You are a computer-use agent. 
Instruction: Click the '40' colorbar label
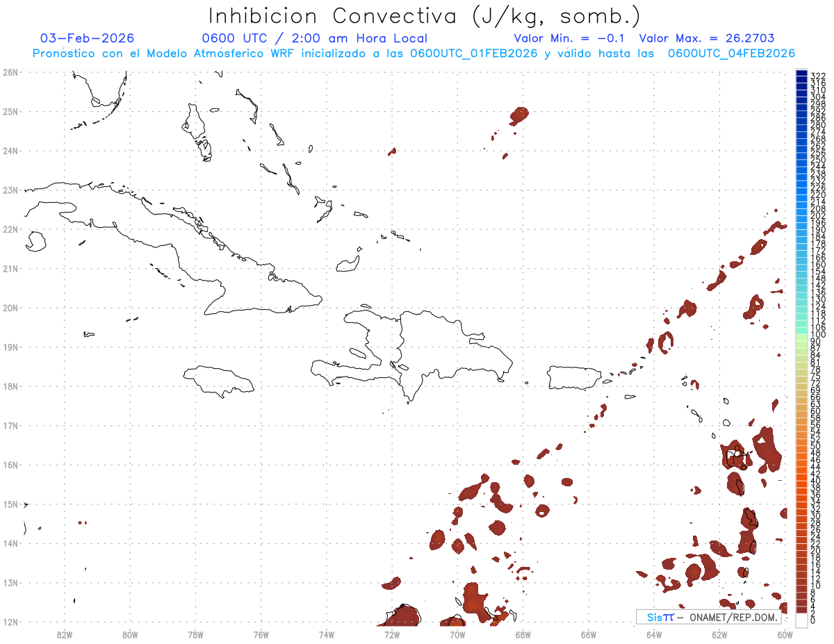point(815,481)
